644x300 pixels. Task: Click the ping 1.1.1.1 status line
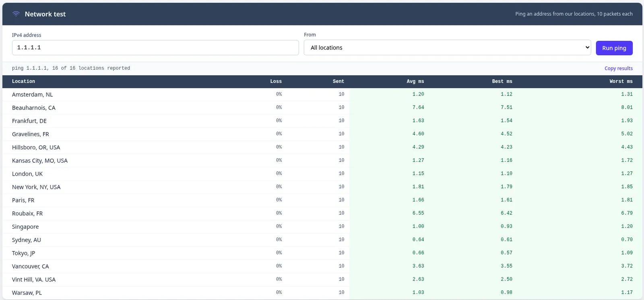click(x=71, y=68)
